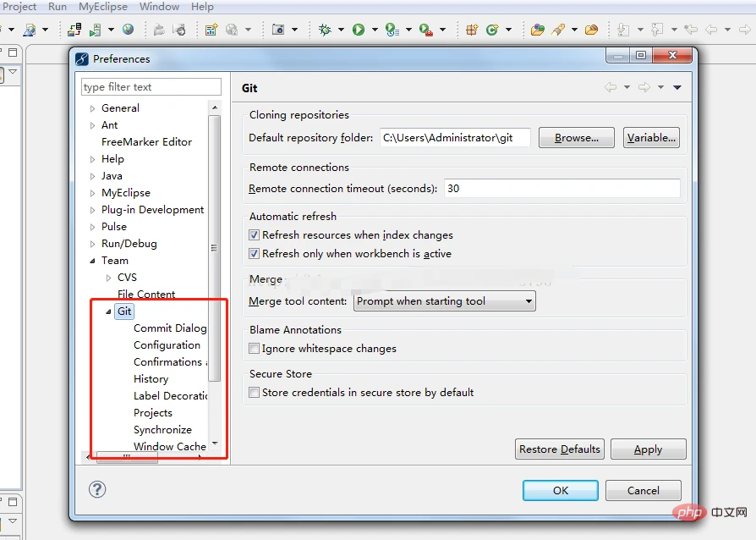Click the camera capture toolbar icon

click(x=278, y=30)
